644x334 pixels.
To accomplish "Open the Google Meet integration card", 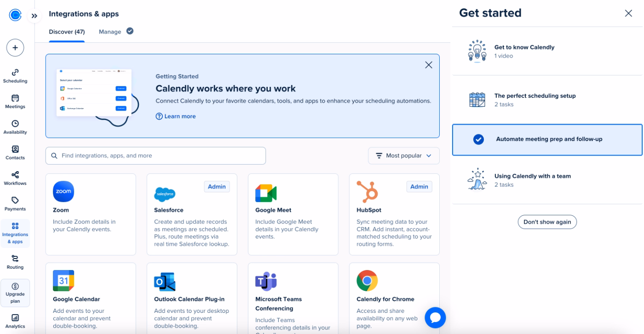I will coord(293,214).
